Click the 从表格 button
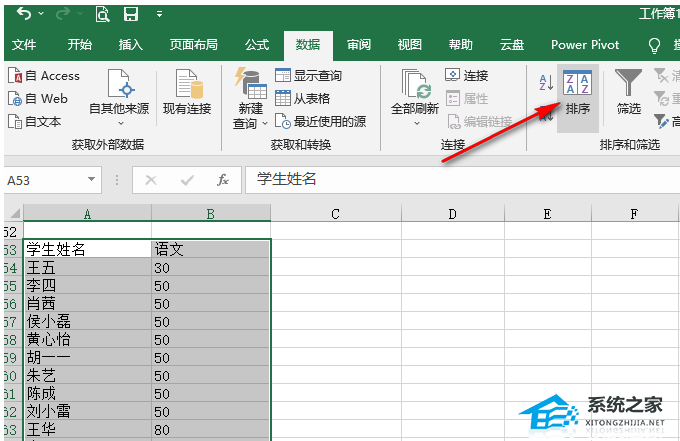 (302, 99)
